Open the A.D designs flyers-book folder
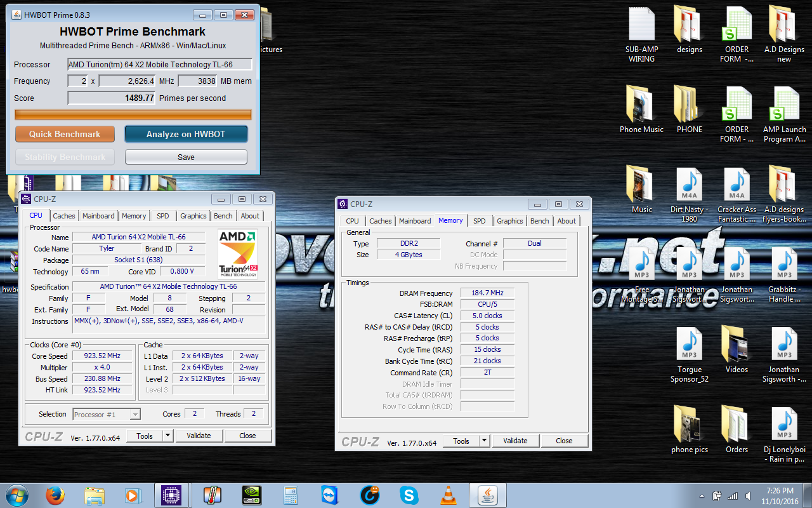 tap(784, 196)
